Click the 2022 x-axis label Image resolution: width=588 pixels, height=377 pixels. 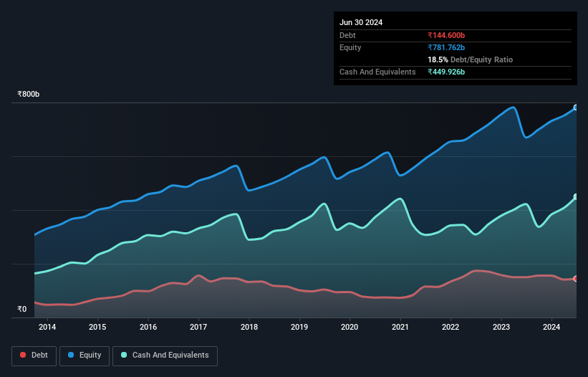click(x=450, y=327)
